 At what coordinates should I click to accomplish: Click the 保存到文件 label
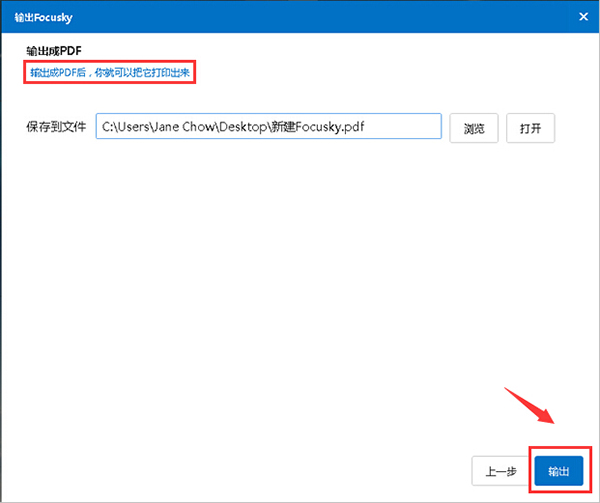click(57, 128)
